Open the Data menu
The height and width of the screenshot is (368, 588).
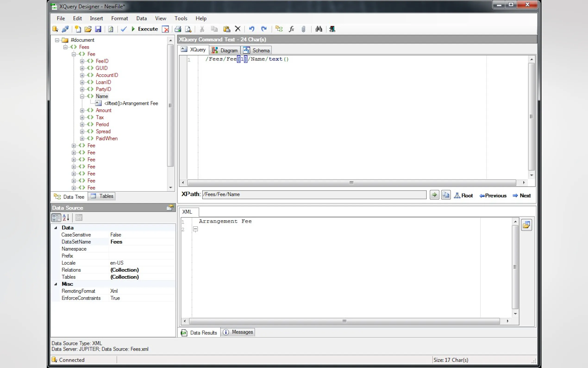141,19
